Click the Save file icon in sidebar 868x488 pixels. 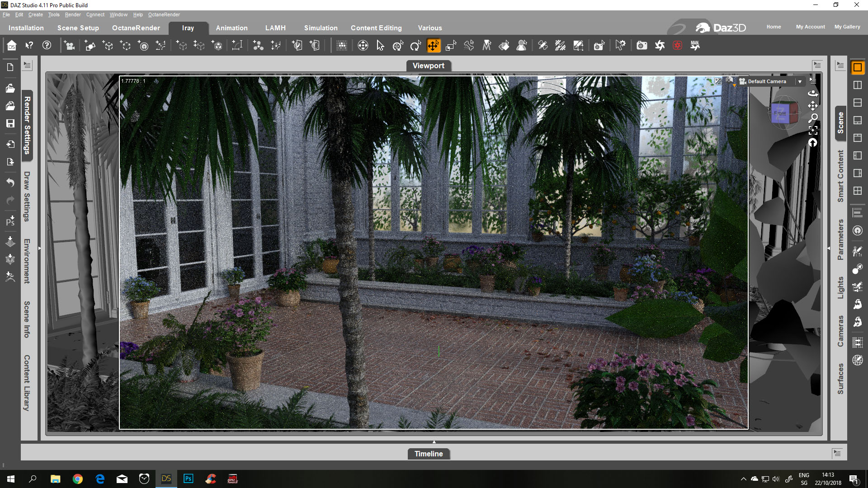click(x=10, y=123)
